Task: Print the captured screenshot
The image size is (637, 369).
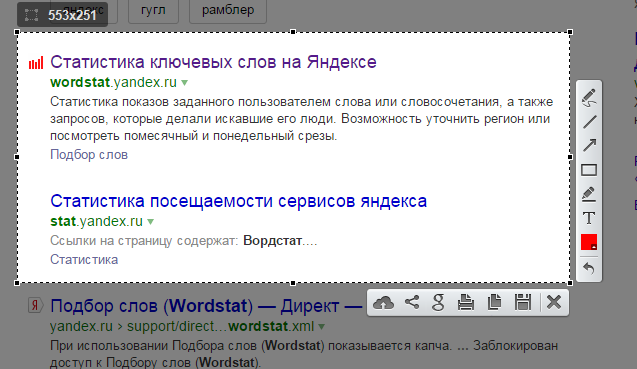Action: (466, 303)
